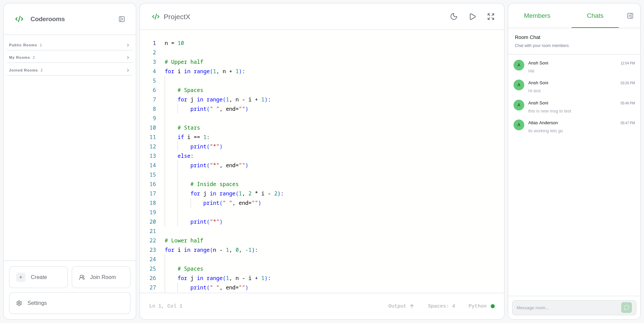644x323 pixels.
Task: Select the 'Hiii' chat message
Action: pos(531,71)
